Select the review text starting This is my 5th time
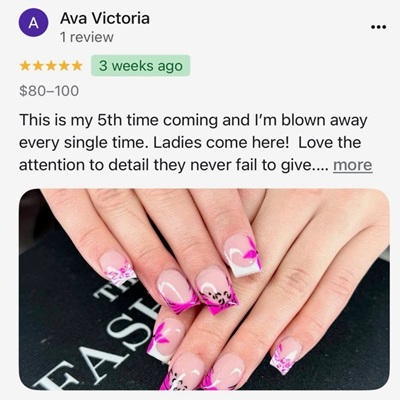The height and width of the screenshot is (400, 400). point(196,142)
